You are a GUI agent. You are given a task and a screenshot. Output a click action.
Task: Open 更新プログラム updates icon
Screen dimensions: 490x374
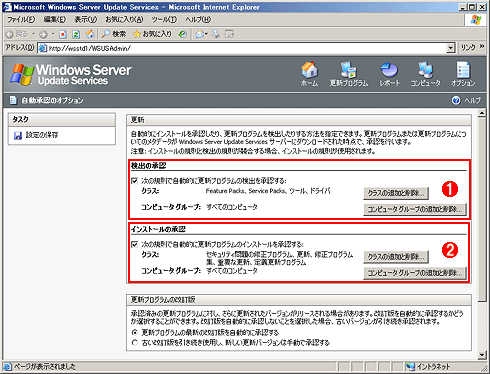(x=348, y=70)
